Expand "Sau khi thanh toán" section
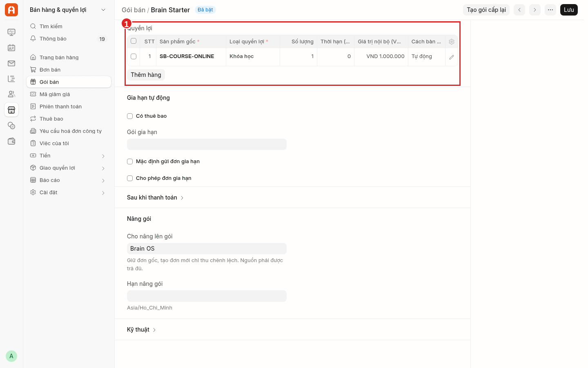 point(155,197)
